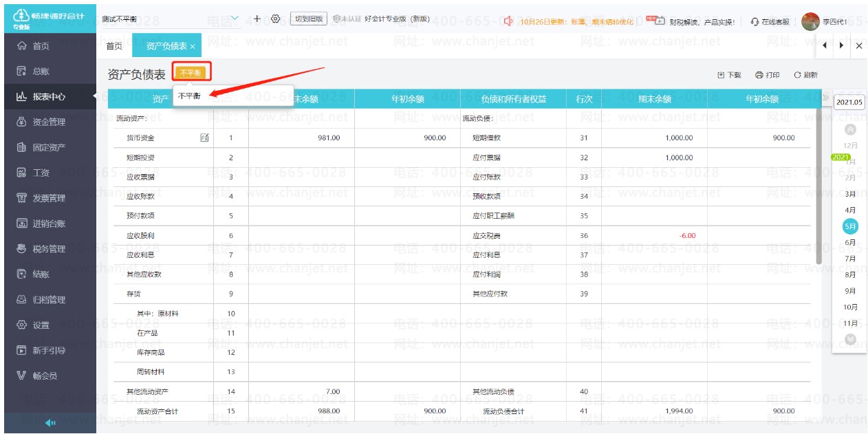Click the red -6.00 应交税费 value

click(x=687, y=236)
